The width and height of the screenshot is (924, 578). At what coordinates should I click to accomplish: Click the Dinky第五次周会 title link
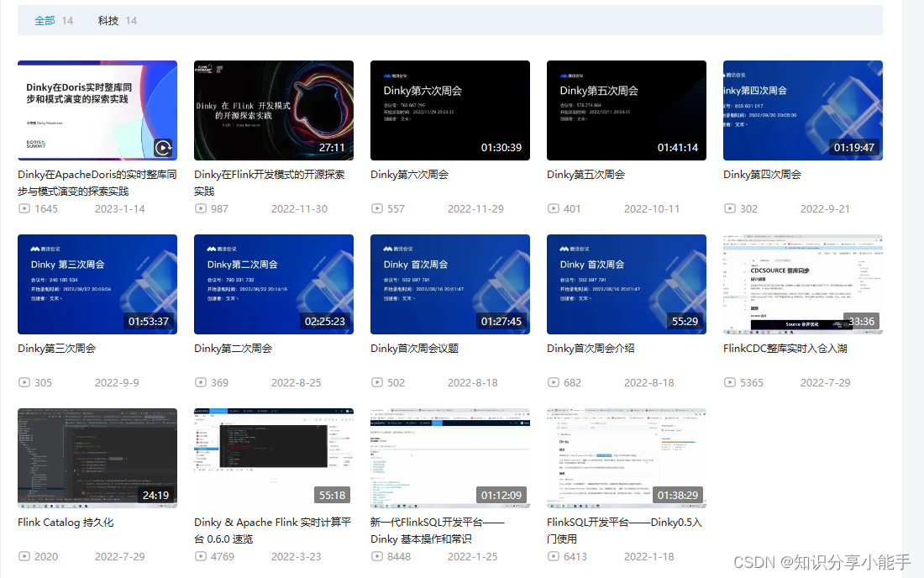click(585, 175)
